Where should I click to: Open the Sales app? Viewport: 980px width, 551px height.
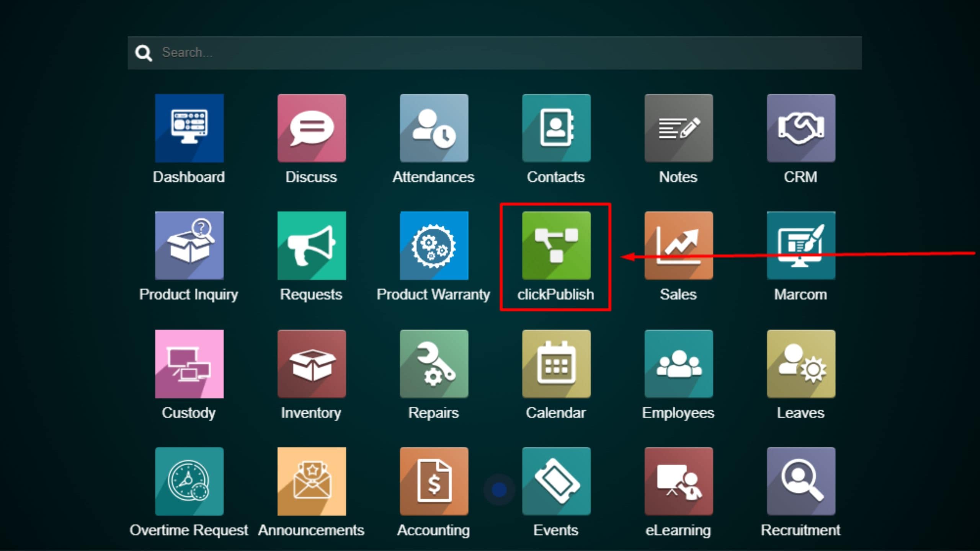679,246
